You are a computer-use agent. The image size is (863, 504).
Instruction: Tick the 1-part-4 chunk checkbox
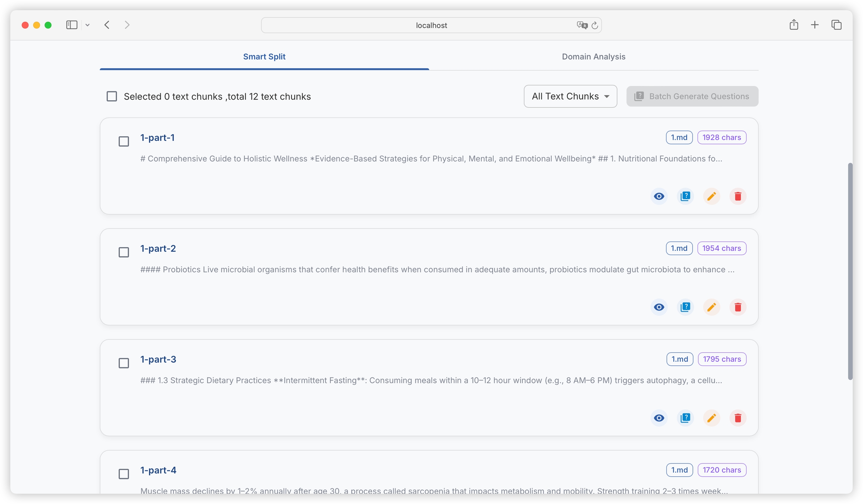point(124,474)
